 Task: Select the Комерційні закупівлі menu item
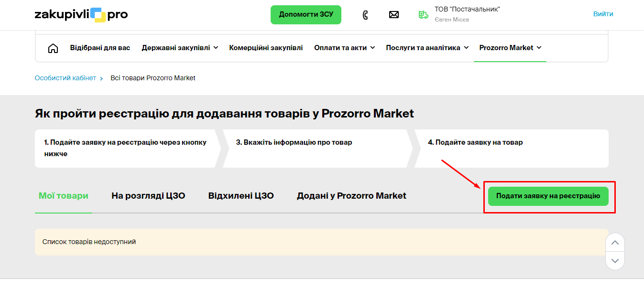[x=266, y=47]
